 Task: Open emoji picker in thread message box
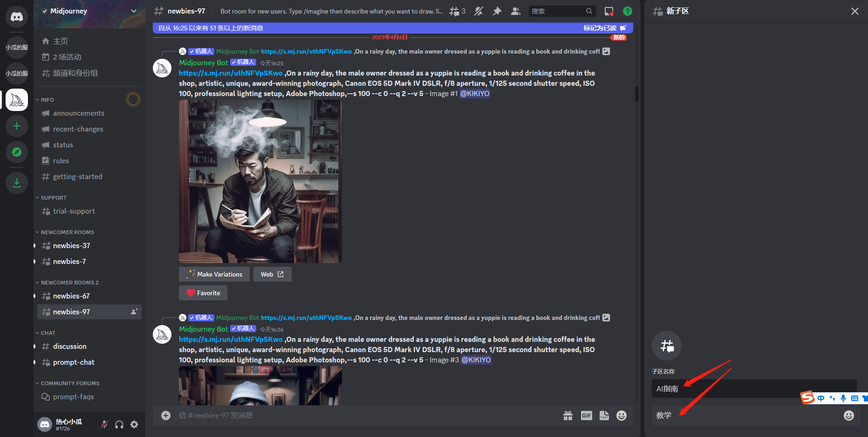(849, 416)
